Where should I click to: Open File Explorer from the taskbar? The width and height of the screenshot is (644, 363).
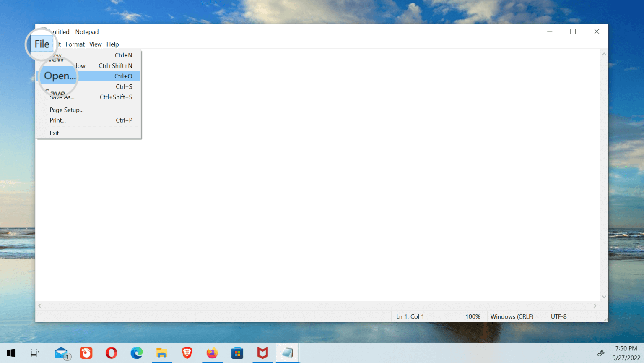[162, 353]
